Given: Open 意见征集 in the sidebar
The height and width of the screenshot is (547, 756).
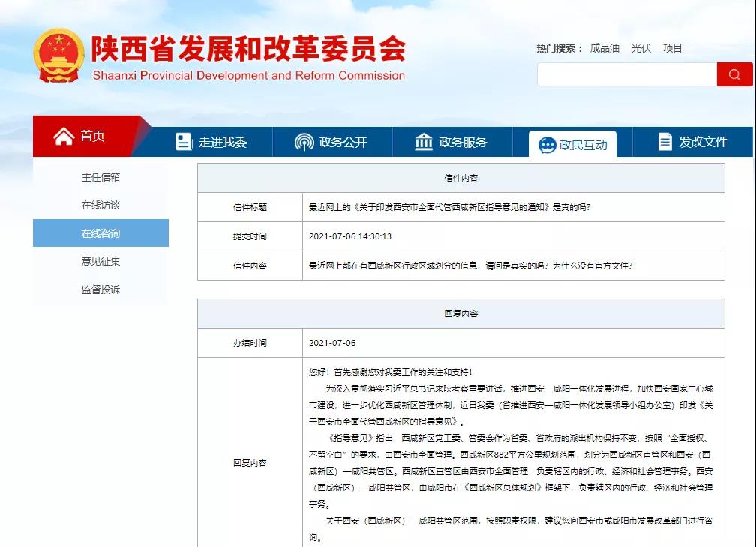Looking at the screenshot, I should [x=100, y=261].
